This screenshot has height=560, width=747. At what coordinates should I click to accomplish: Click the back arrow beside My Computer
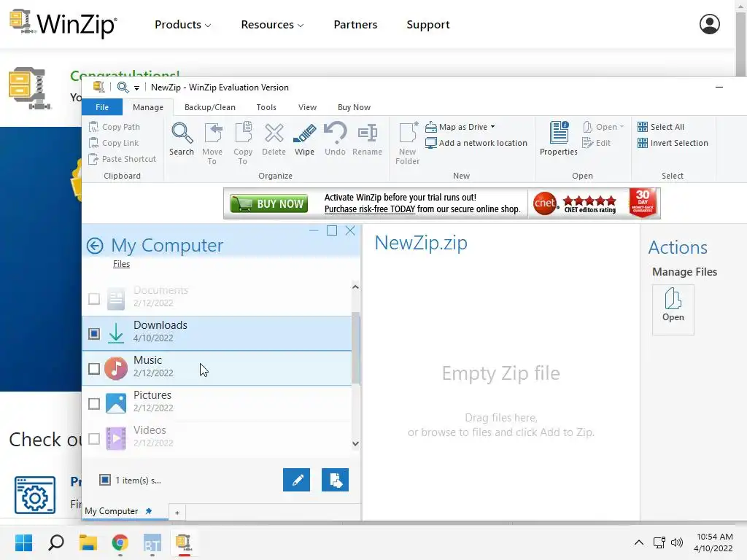point(95,246)
